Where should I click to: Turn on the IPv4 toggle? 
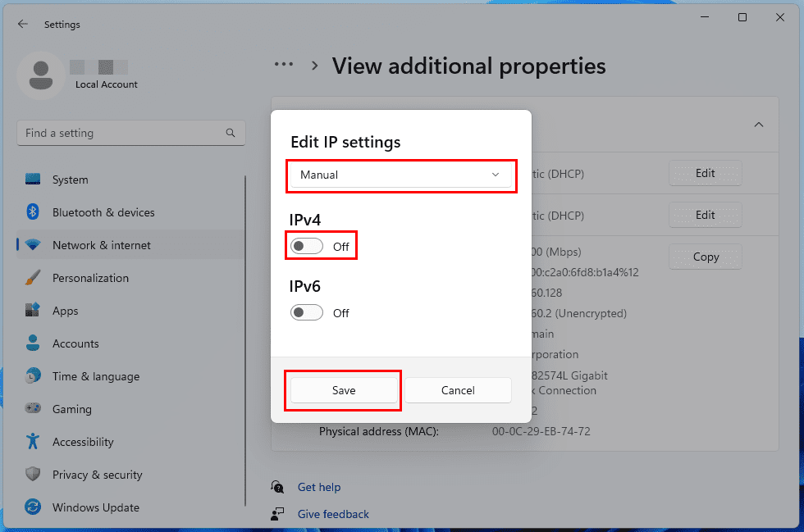pos(307,246)
